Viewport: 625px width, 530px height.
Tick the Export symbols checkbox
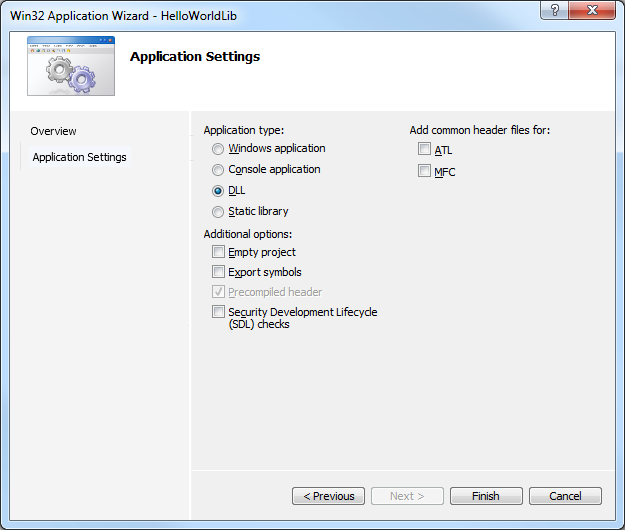(219, 272)
